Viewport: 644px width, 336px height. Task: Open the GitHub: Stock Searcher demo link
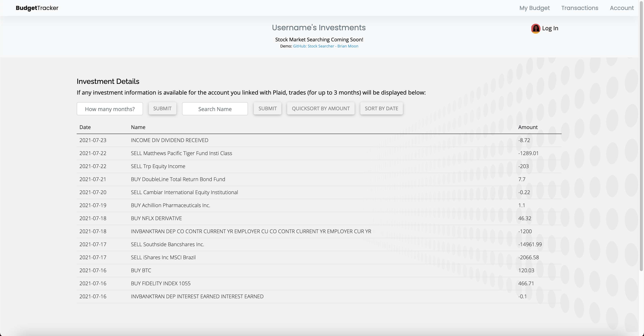point(325,46)
